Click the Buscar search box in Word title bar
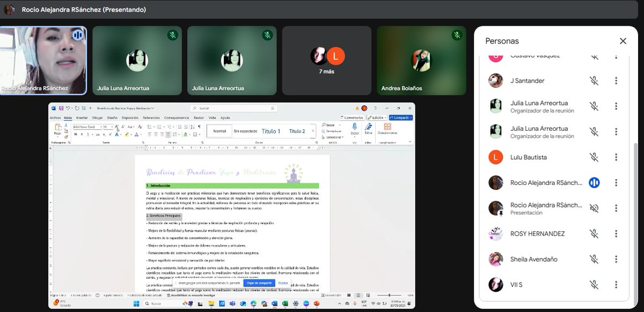The height and width of the screenshot is (312, 644). tap(233, 108)
